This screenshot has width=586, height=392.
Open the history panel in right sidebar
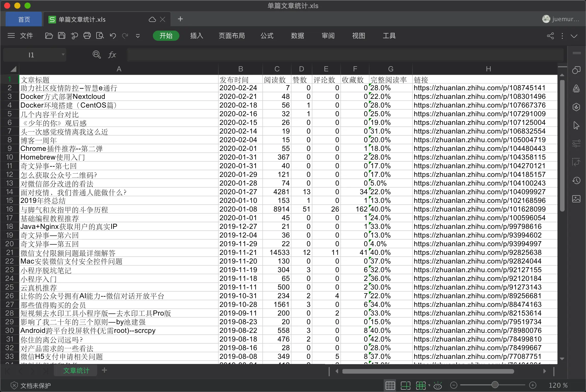576,181
